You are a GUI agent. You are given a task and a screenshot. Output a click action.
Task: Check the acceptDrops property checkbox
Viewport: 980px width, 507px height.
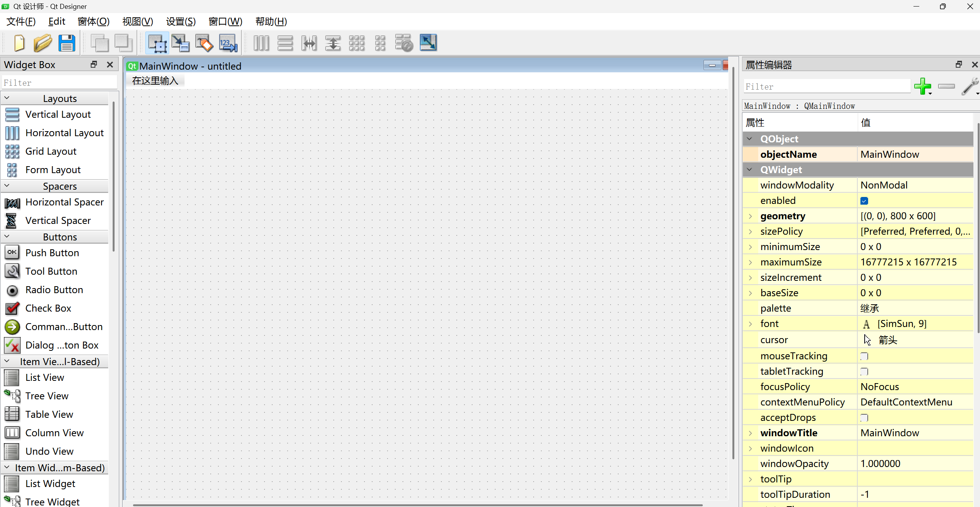pyautogui.click(x=864, y=418)
